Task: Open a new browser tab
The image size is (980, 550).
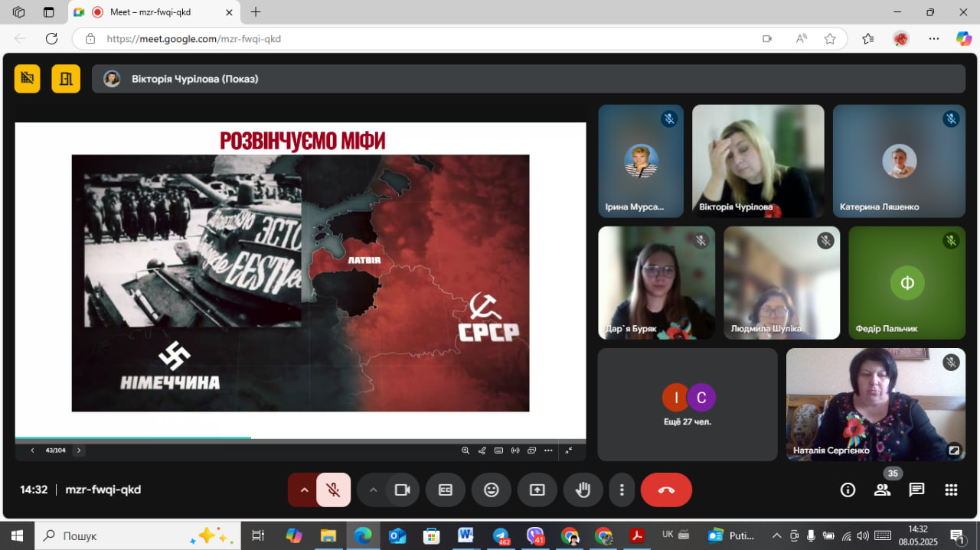Action: coord(256,12)
